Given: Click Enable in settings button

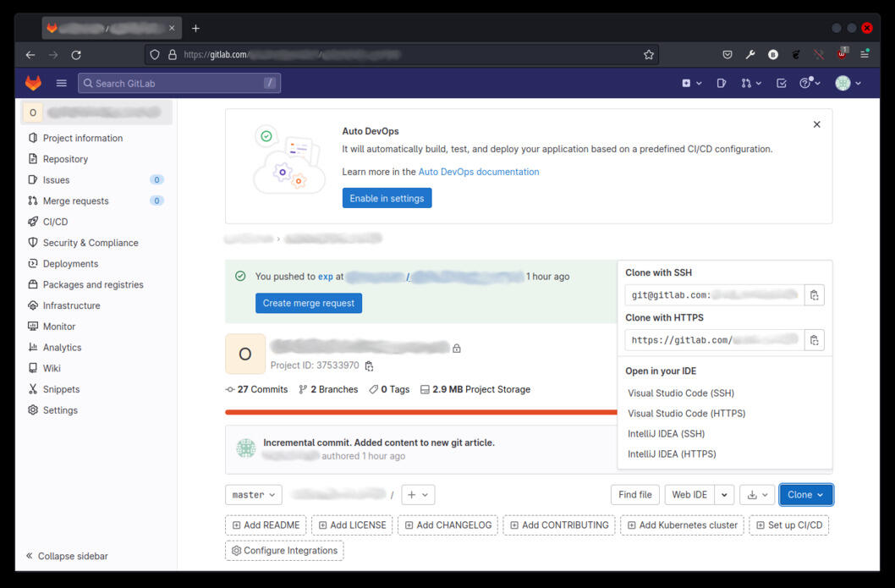Looking at the screenshot, I should point(387,198).
